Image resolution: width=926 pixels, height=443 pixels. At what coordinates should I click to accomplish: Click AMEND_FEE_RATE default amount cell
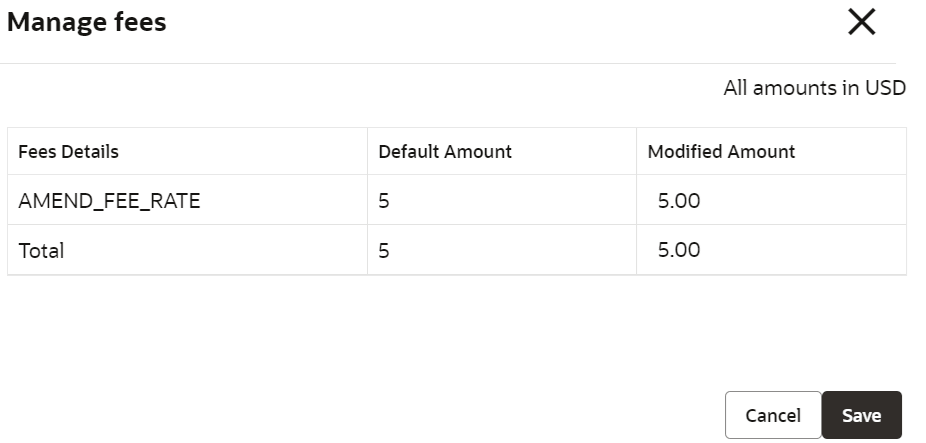tap(384, 201)
